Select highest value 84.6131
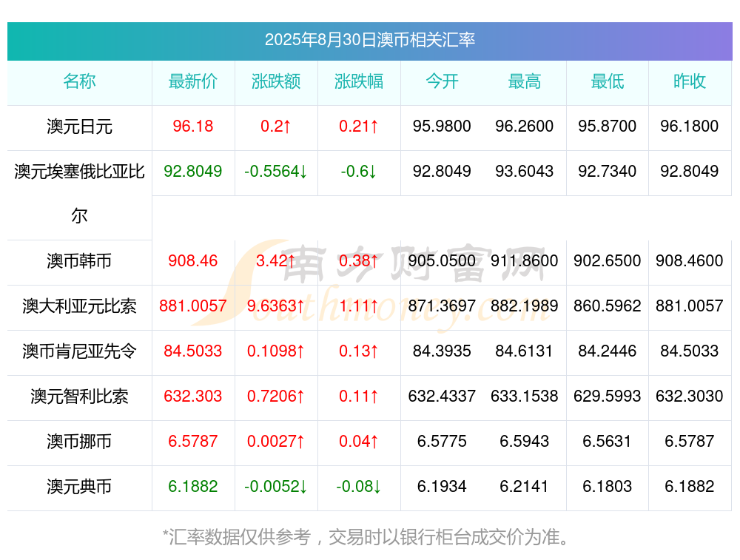The width and height of the screenshot is (740, 560). (x=525, y=351)
